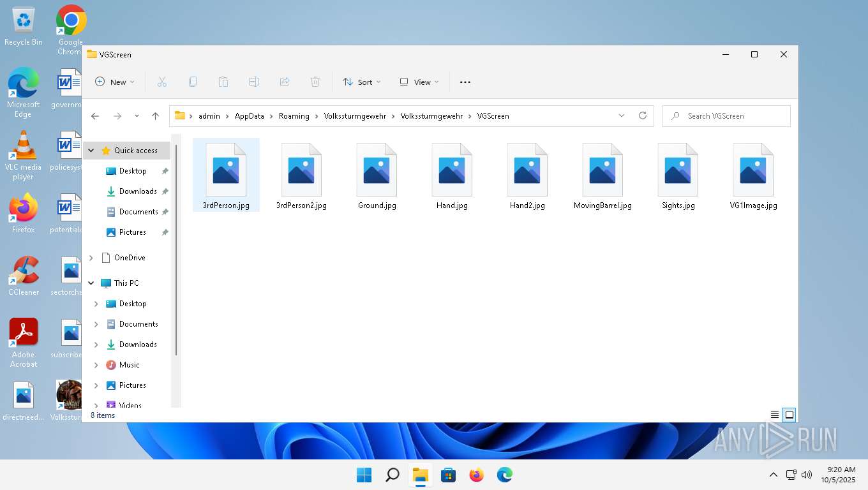Screen dimensions: 868x490
Task: Click AppData in the address path
Action: (x=249, y=116)
